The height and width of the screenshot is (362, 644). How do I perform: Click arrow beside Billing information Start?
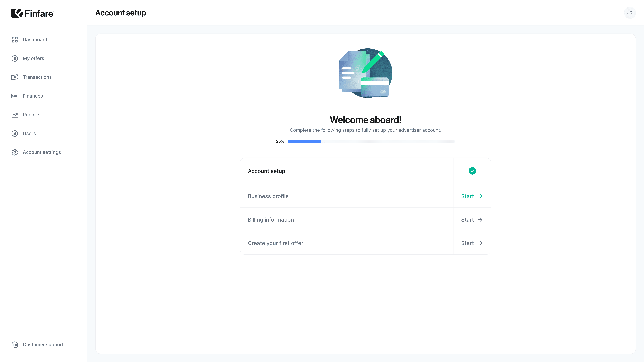(480, 220)
